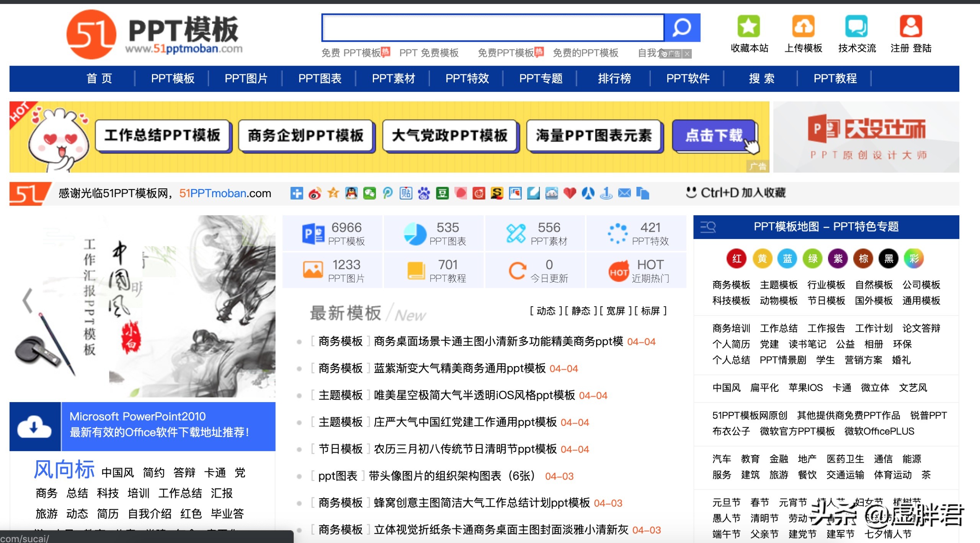This screenshot has height=543, width=980.
Task: Filter latest templates by 宽屏
Action: click(x=616, y=311)
